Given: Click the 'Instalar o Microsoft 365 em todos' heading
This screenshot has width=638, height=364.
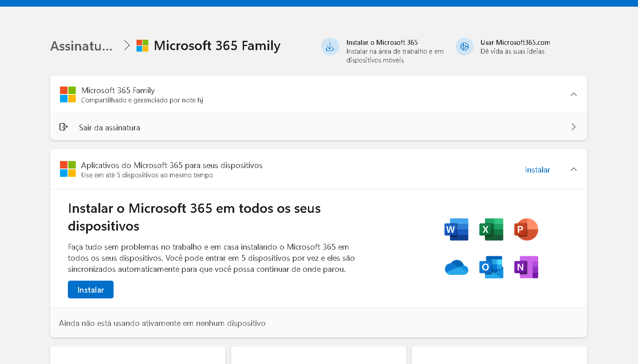Looking at the screenshot, I should (194, 217).
